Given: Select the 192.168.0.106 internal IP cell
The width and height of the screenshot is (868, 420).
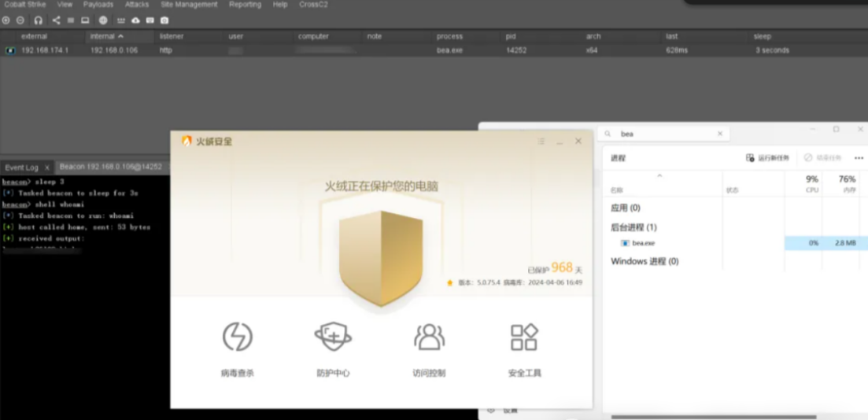Looking at the screenshot, I should (114, 50).
